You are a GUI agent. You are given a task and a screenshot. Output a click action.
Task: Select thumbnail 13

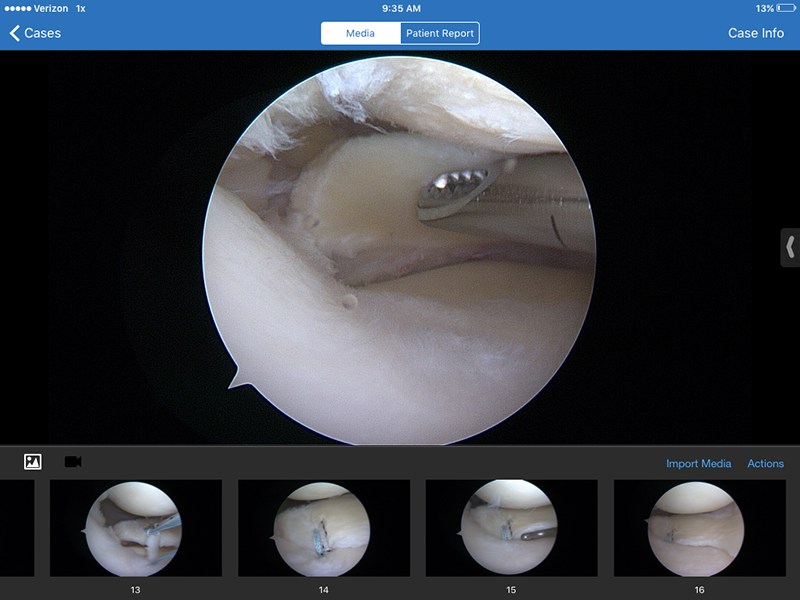click(x=136, y=528)
